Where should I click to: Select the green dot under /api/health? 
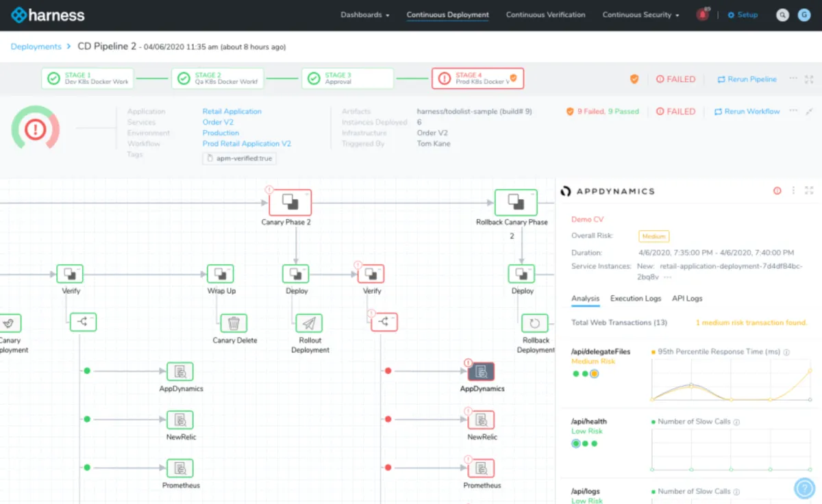(x=576, y=444)
